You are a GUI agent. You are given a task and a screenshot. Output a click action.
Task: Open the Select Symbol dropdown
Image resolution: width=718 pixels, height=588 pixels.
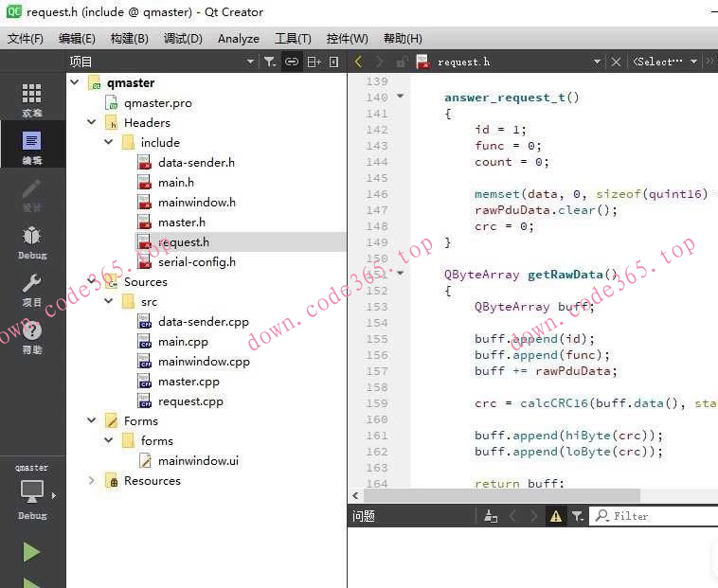pos(664,62)
